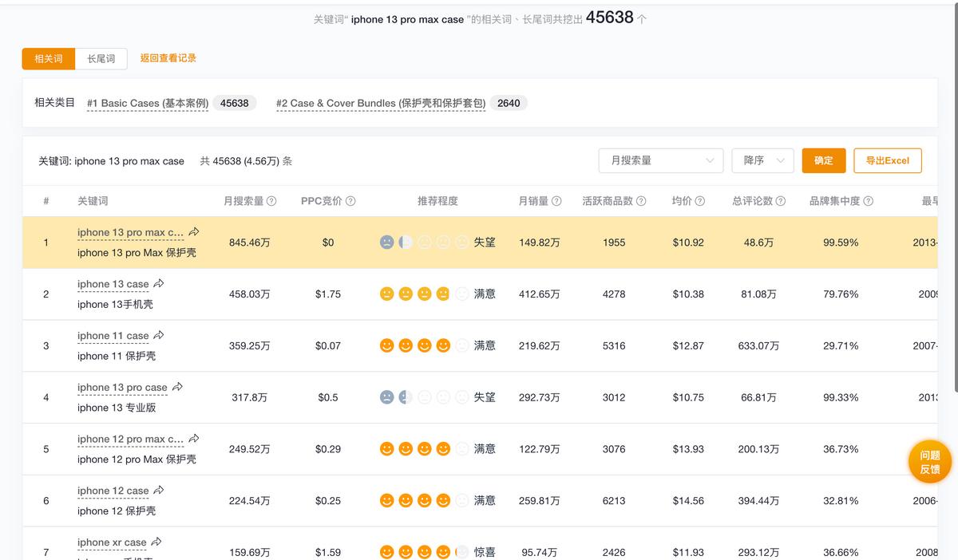Click the trend arrow next to "iphone 11 case"
Image resolution: width=958 pixels, height=560 pixels.
[159, 333]
